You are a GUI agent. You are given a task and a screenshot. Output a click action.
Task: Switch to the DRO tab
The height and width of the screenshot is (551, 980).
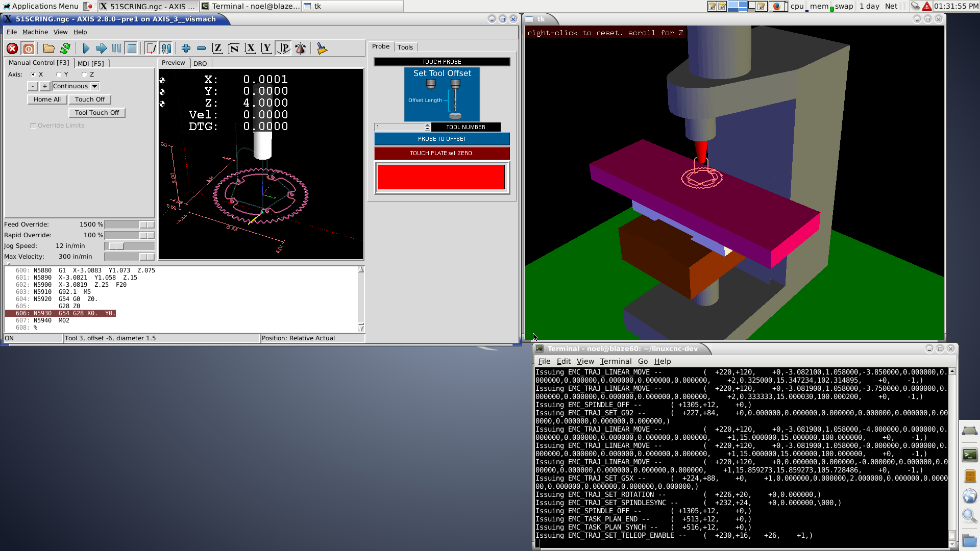(200, 63)
